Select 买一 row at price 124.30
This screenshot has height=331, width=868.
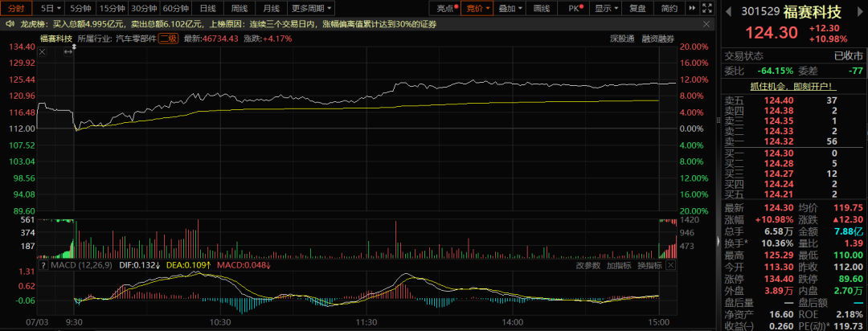point(794,152)
